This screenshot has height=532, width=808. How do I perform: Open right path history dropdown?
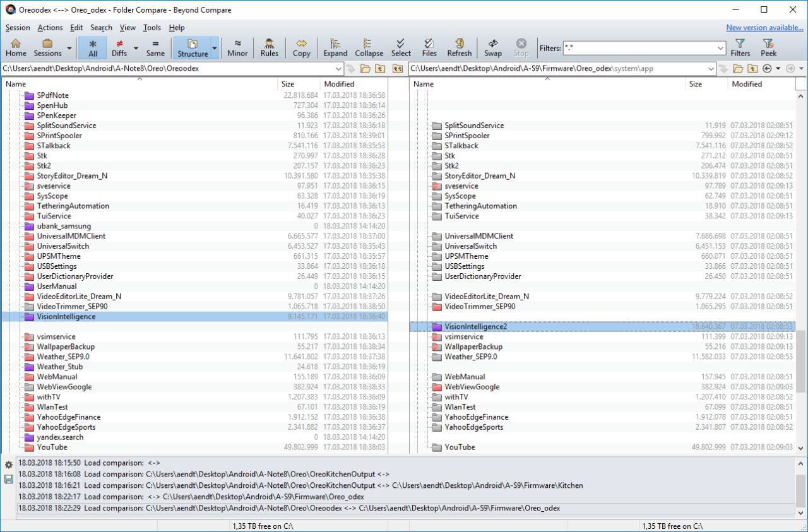(711, 68)
